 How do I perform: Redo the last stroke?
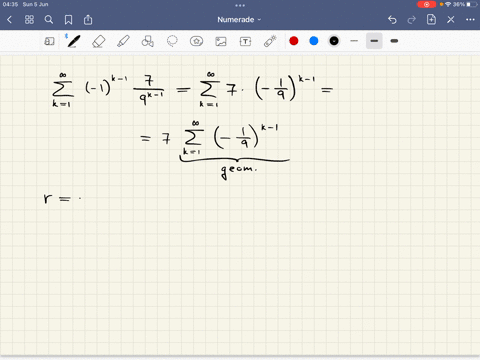tap(412, 20)
